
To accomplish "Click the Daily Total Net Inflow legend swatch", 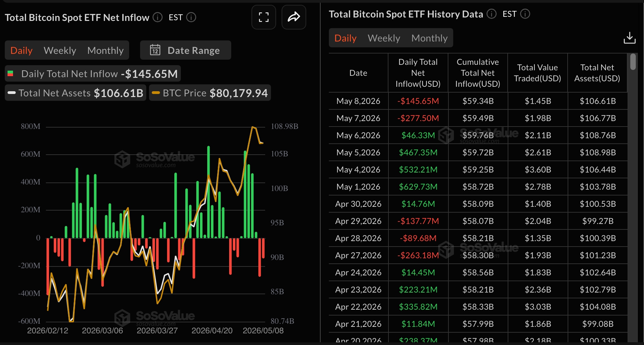I will coord(10,73).
